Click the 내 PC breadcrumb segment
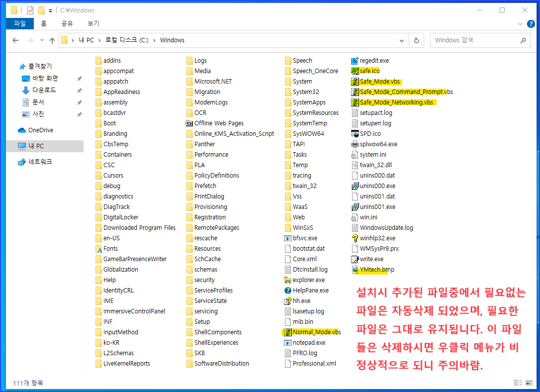The height and width of the screenshot is (392, 540). point(86,40)
